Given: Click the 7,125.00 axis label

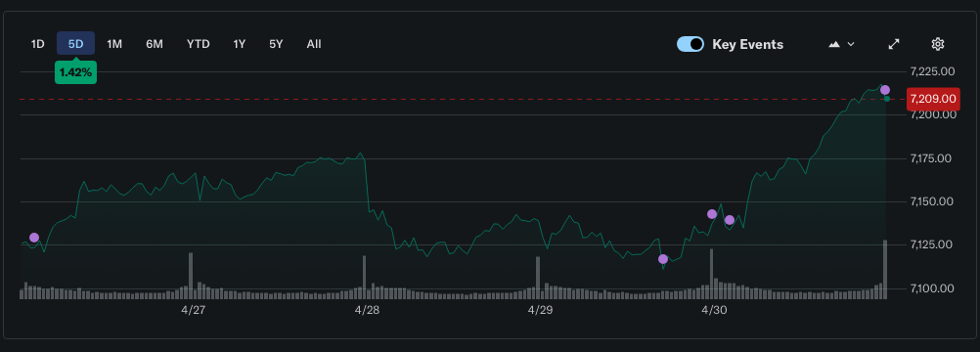Looking at the screenshot, I should point(931,244).
